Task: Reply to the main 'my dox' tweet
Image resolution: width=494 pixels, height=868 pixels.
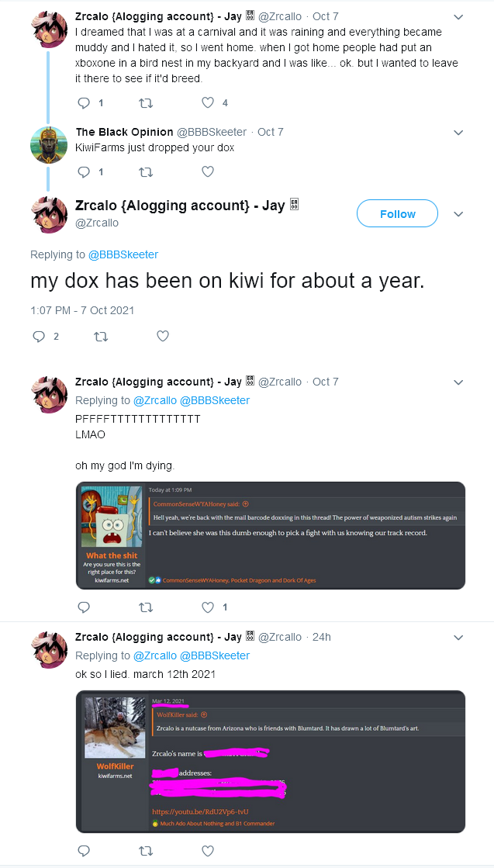Action: coord(39,336)
